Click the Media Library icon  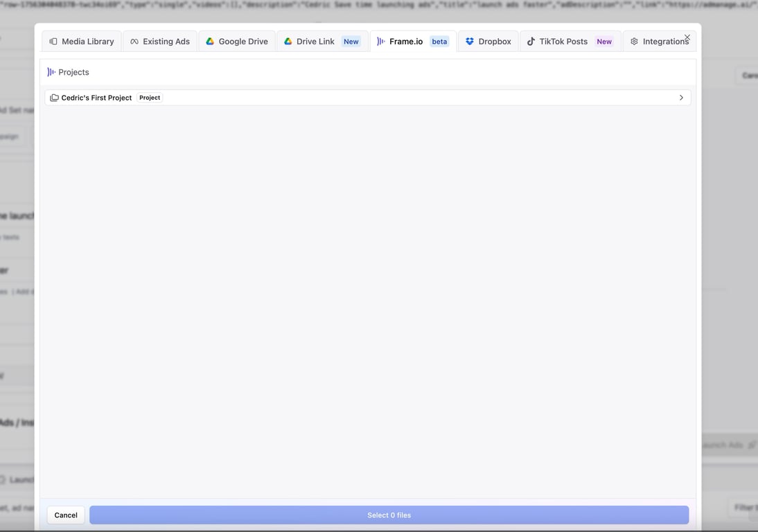tap(53, 42)
